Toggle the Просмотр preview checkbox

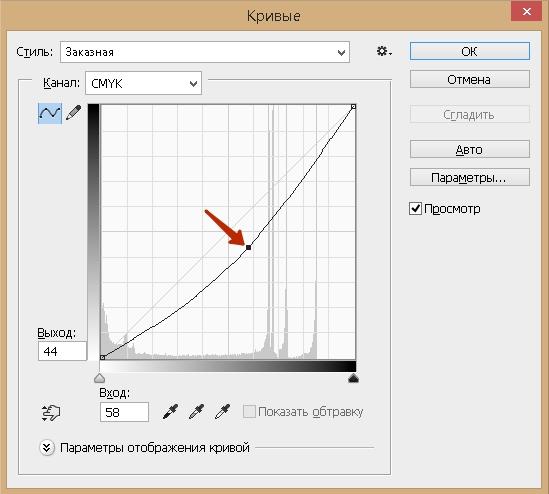click(415, 209)
